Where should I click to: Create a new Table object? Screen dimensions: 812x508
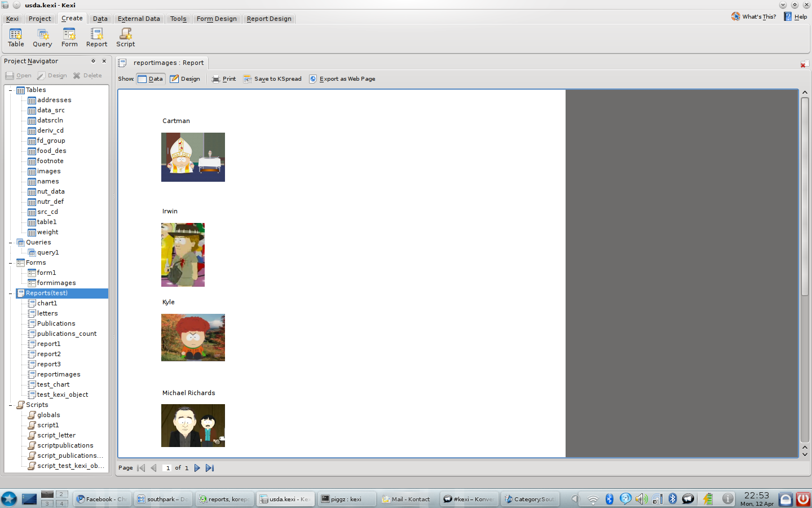(16, 38)
